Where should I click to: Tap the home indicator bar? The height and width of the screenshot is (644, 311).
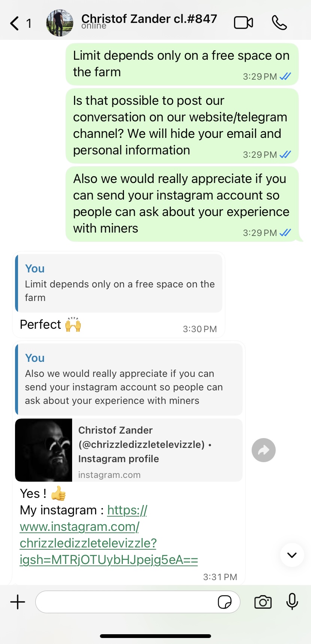pos(155,636)
